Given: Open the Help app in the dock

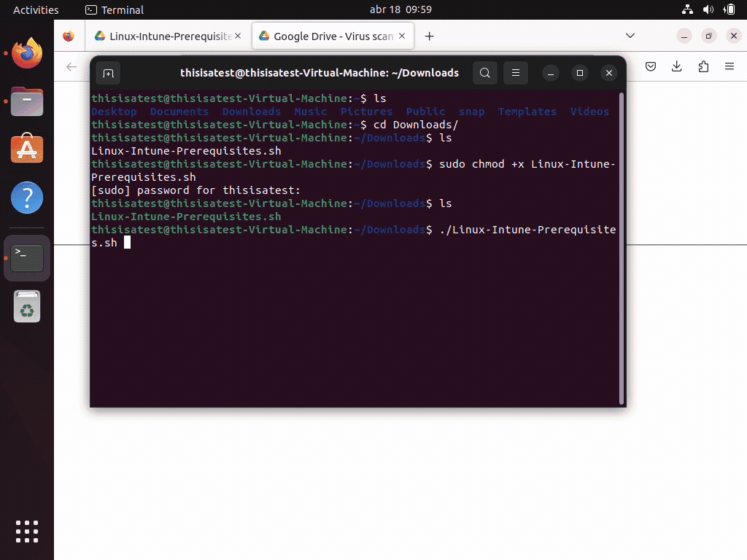Looking at the screenshot, I should point(26,197).
